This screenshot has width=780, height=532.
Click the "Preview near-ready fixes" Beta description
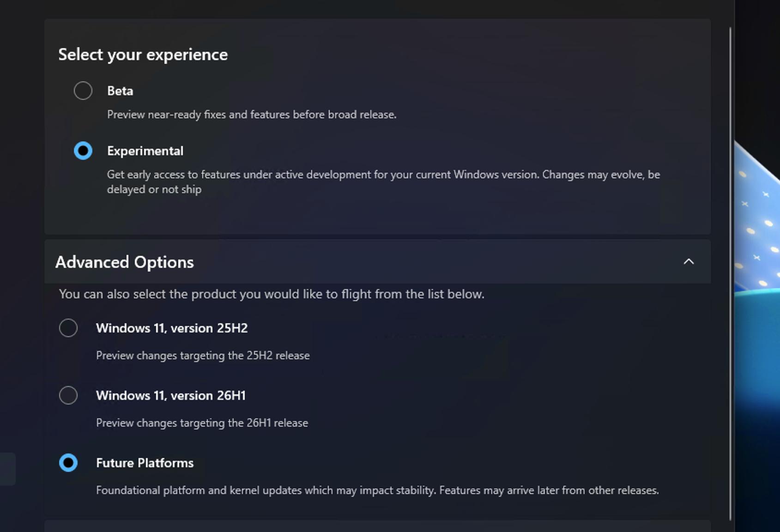pyautogui.click(x=252, y=115)
